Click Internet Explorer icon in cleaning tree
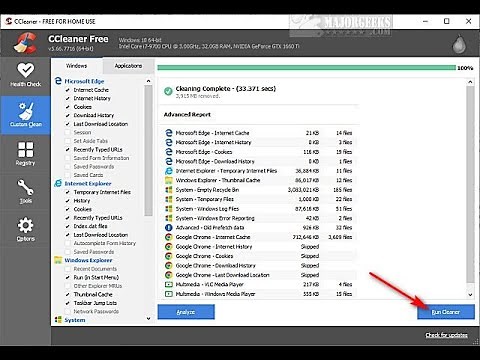Image resolution: width=480 pixels, height=360 pixels. point(58,183)
